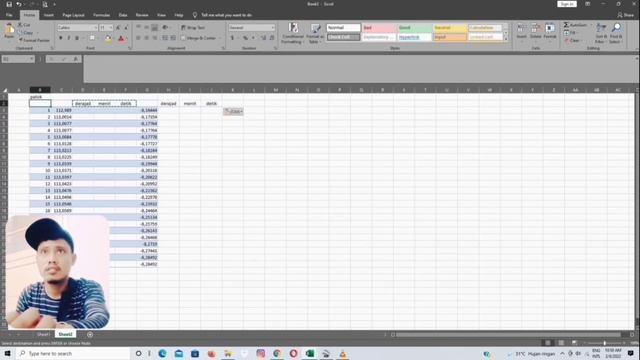Center the text horizontally
The height and width of the screenshot is (360, 640).
[x=147, y=38]
